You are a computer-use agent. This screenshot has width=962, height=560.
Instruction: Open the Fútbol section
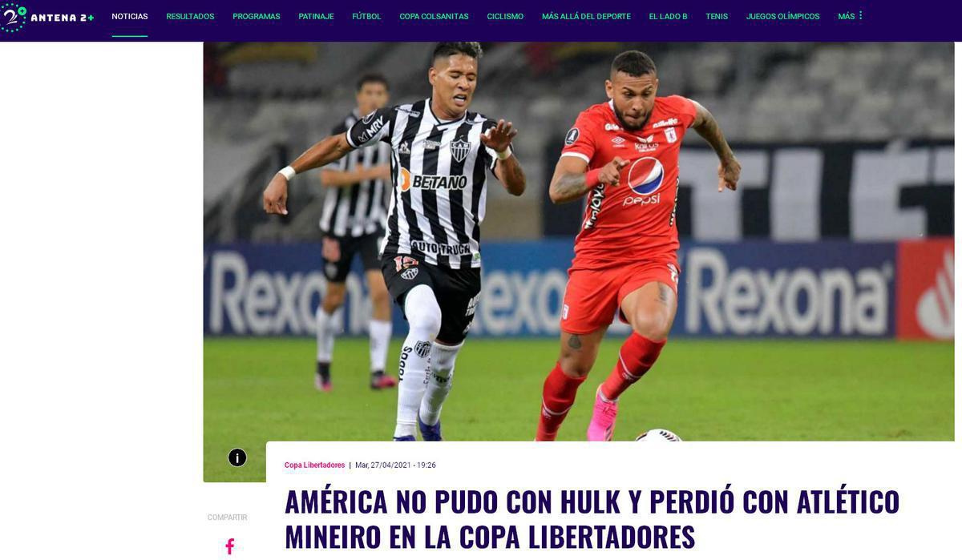coord(366,16)
